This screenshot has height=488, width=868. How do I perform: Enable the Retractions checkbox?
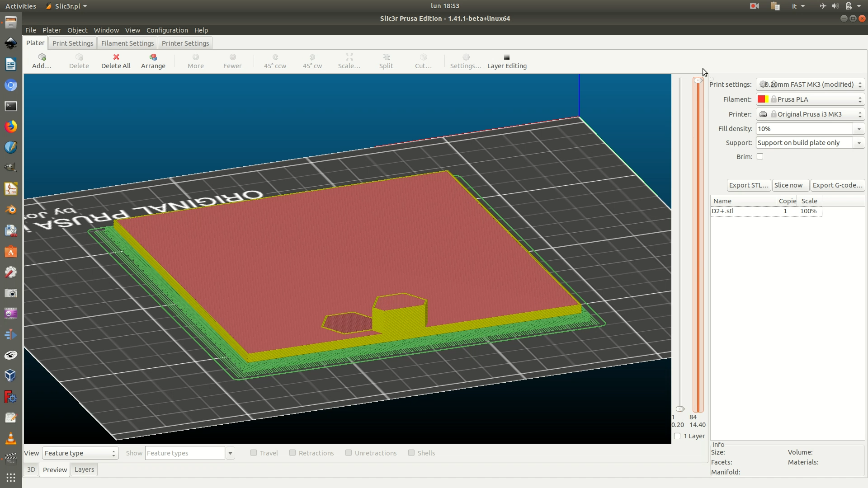[292, 453]
